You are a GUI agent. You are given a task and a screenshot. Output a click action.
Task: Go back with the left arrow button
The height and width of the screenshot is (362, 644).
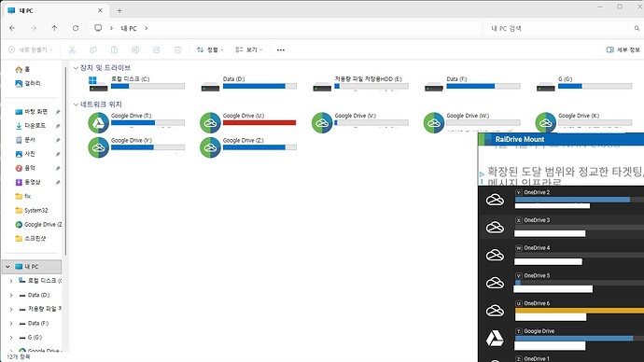[12, 28]
